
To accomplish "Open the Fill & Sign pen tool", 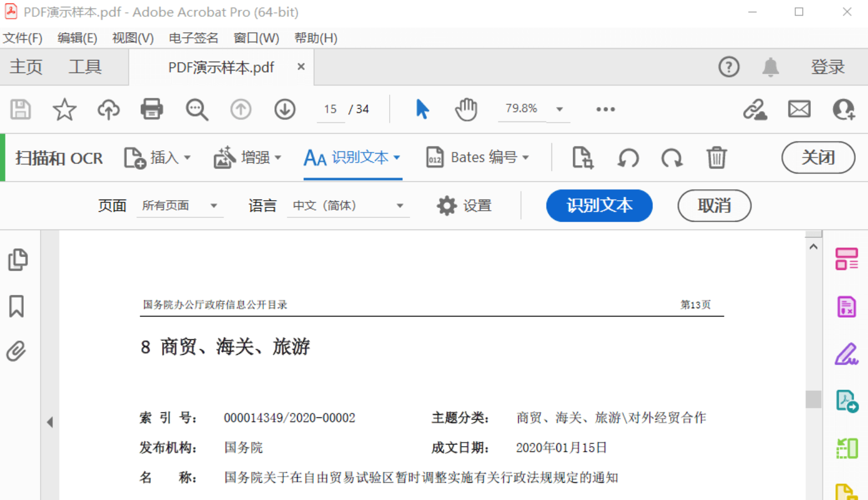I will 846,354.
